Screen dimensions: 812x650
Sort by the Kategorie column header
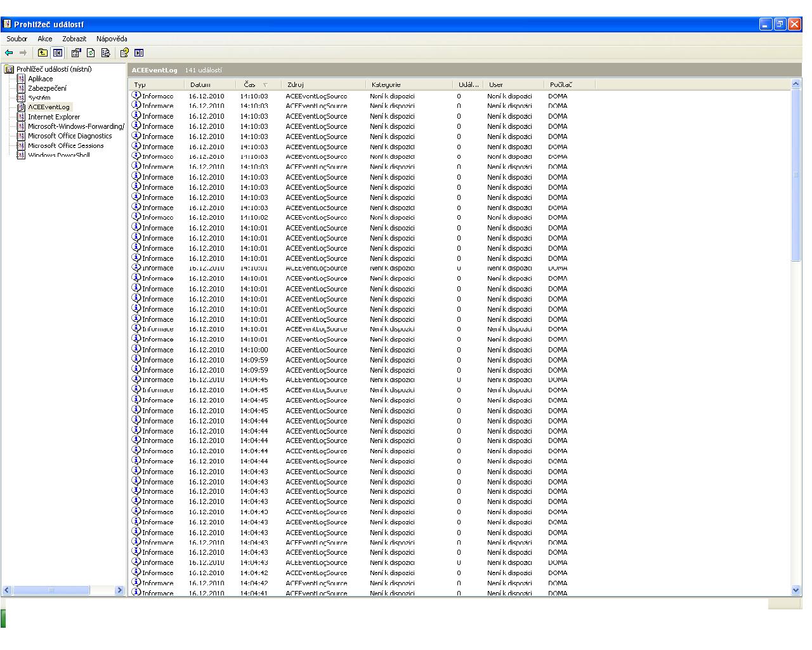click(x=409, y=84)
